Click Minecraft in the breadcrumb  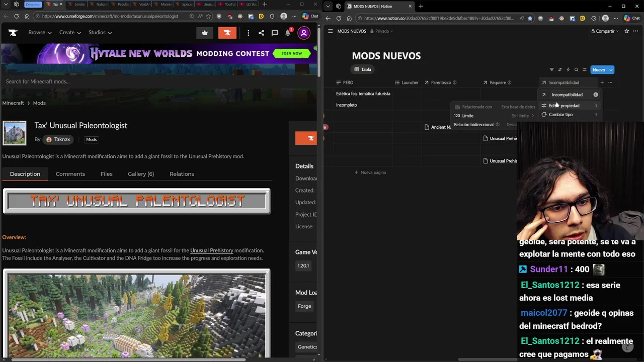tap(13, 103)
